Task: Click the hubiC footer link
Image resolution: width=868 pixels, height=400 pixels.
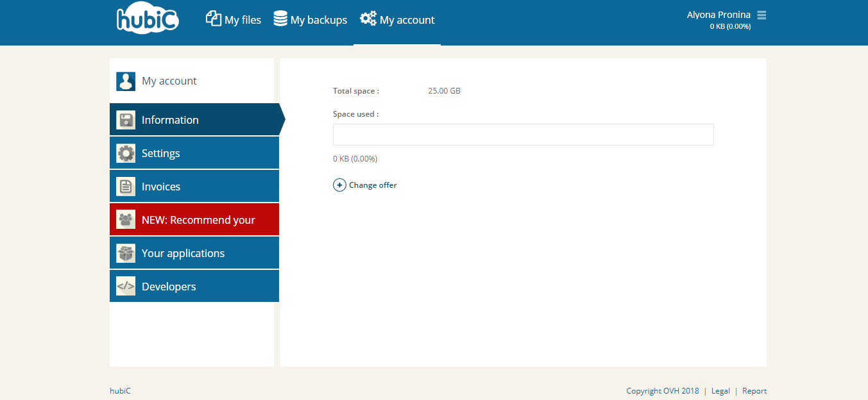Action: 120,391
